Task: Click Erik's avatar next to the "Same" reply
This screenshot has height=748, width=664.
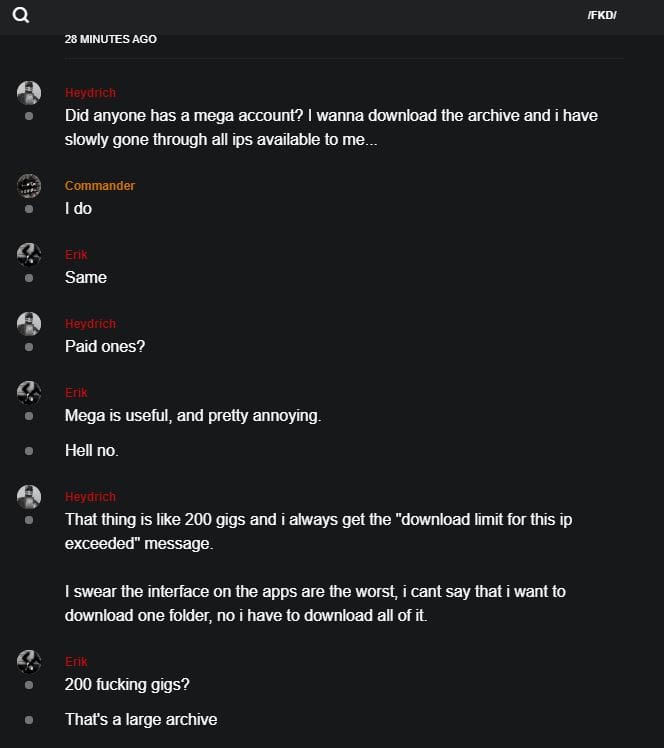Action: click(29, 254)
